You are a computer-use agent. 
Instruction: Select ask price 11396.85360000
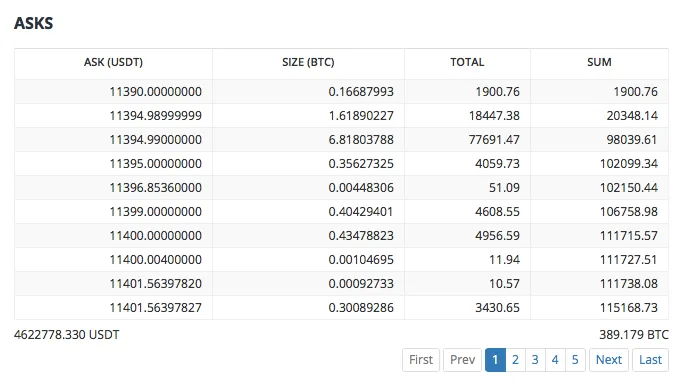click(x=156, y=187)
